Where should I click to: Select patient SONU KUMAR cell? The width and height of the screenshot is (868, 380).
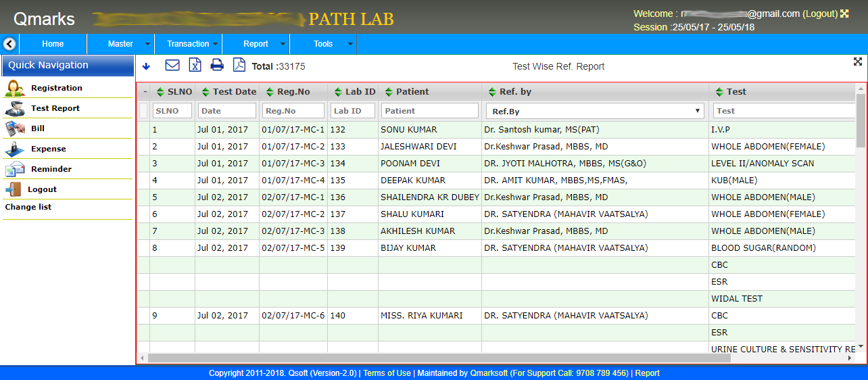point(430,130)
